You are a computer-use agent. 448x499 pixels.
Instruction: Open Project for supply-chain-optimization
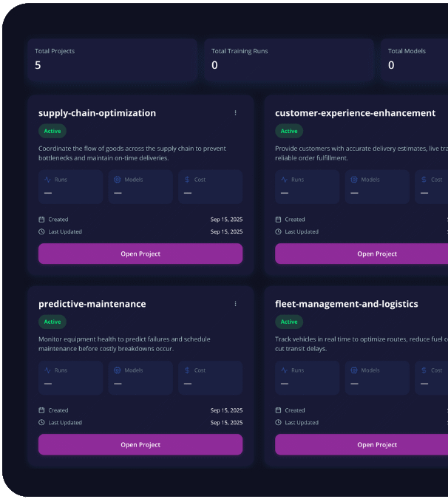tap(140, 254)
